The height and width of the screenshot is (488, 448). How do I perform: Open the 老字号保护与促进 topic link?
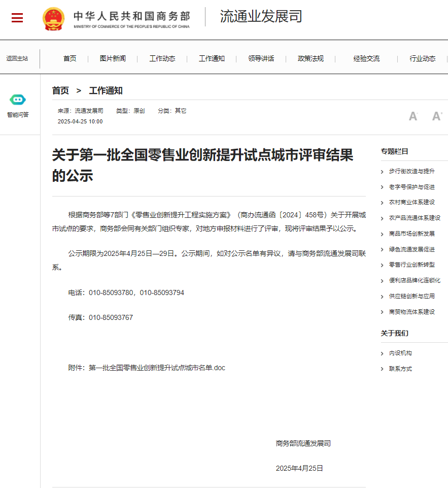(411, 187)
